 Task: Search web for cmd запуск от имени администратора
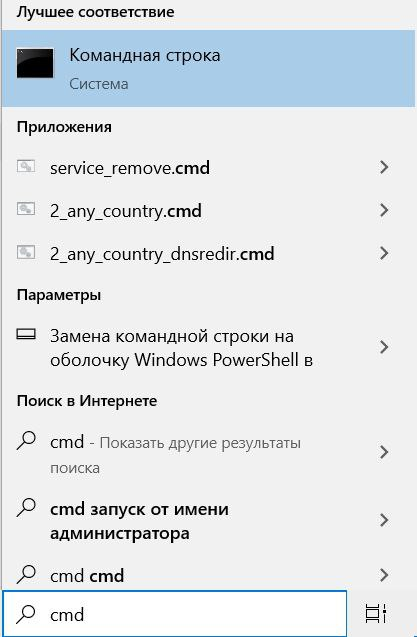click(139, 521)
